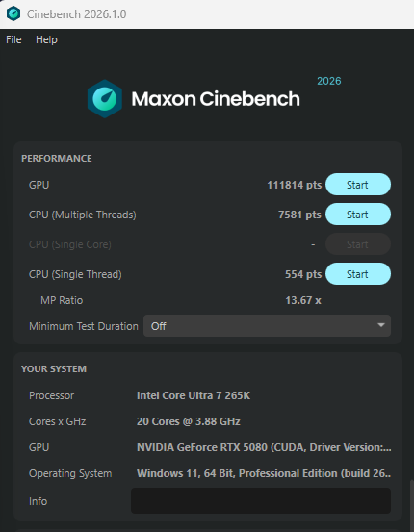Click the Processor name Intel Core Ultra 7 265K

coord(194,395)
